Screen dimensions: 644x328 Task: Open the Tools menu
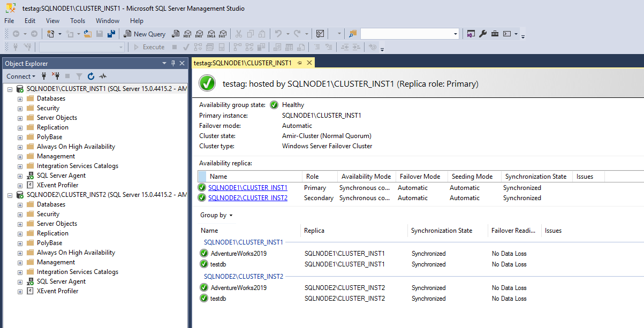(78, 21)
